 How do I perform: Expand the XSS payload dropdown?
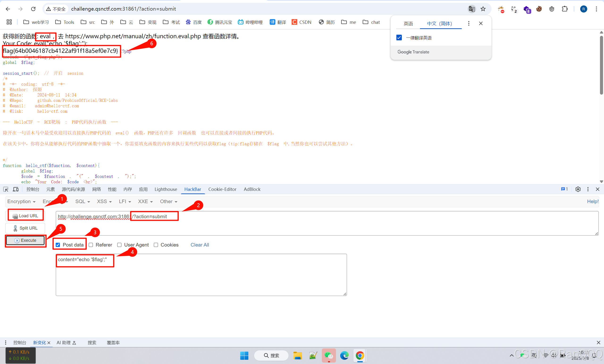(x=104, y=201)
